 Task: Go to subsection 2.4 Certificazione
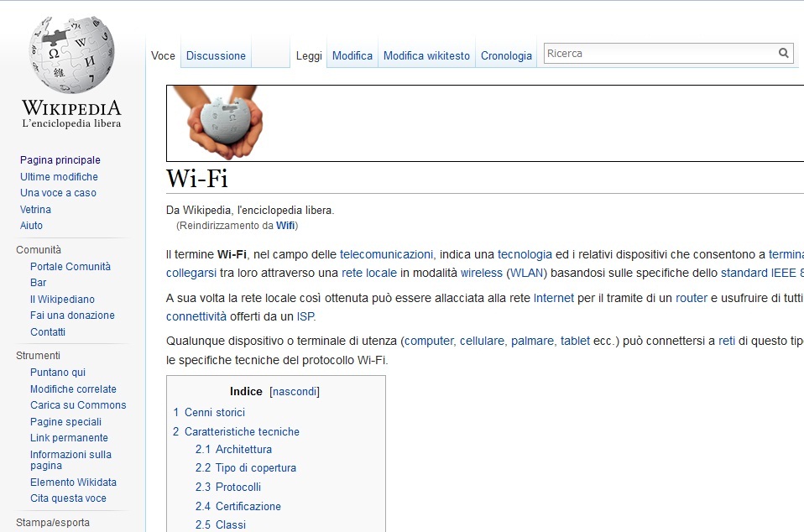pyautogui.click(x=238, y=506)
